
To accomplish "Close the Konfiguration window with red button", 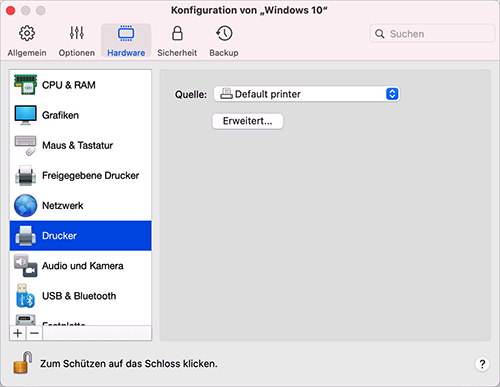I will 11,11.
